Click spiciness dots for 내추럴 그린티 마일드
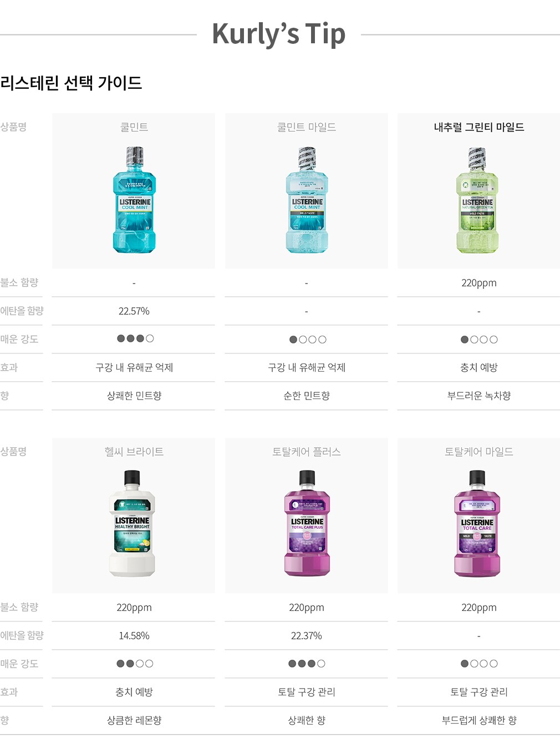The width and height of the screenshot is (560, 738). click(479, 340)
